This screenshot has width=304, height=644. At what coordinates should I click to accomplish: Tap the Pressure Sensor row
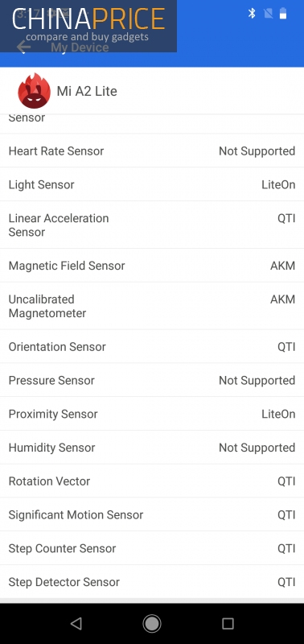pyautogui.click(x=152, y=380)
